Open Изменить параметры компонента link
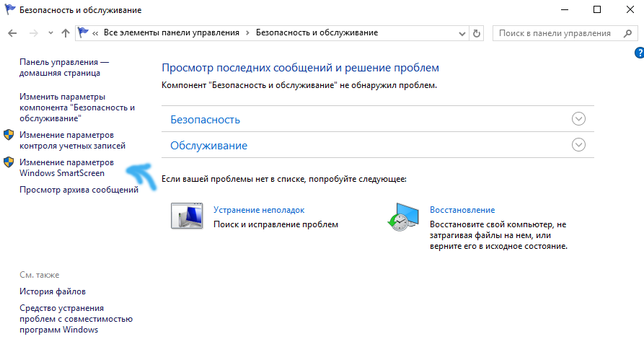 pos(77,107)
